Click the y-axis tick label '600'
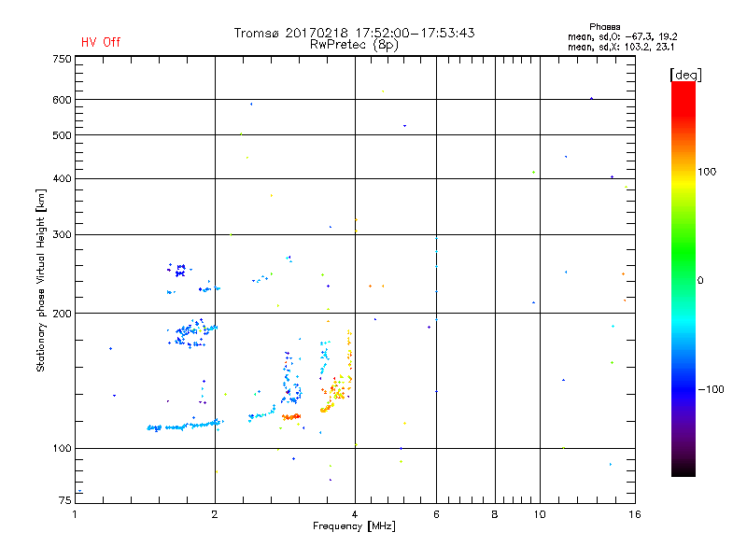The width and height of the screenshot is (747, 560). [62, 100]
